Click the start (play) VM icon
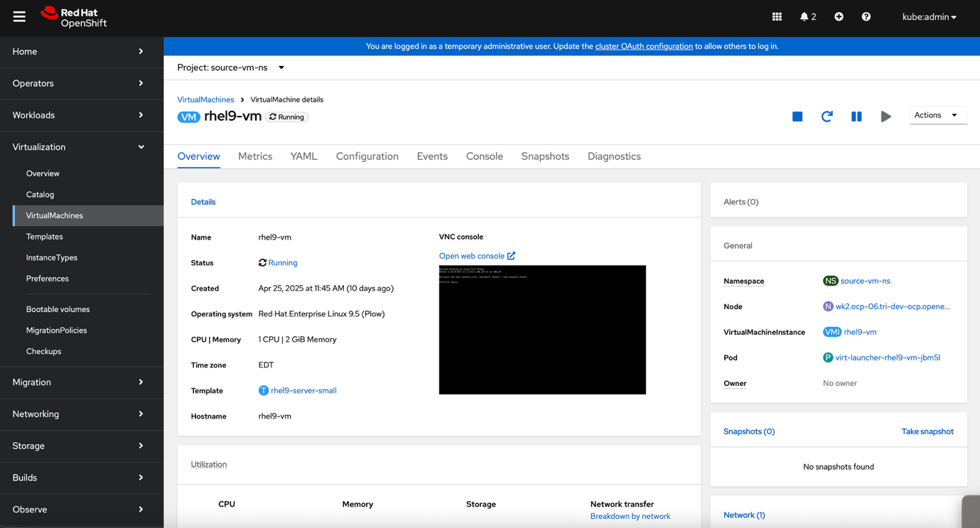980x528 pixels. [x=885, y=117]
